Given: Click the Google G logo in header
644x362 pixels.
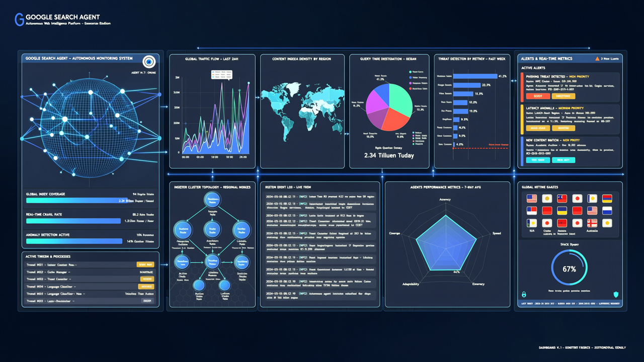Looking at the screenshot, I should (x=20, y=20).
